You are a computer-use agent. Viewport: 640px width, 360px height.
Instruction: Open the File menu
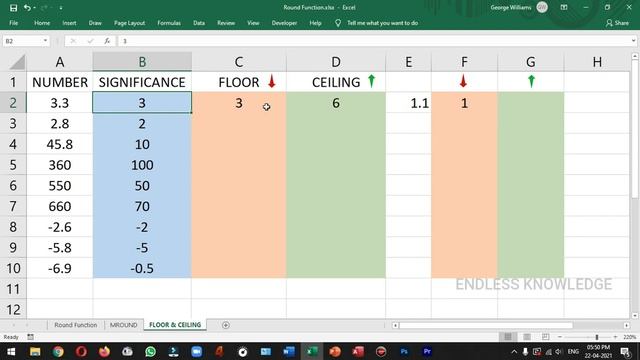[x=13, y=23]
